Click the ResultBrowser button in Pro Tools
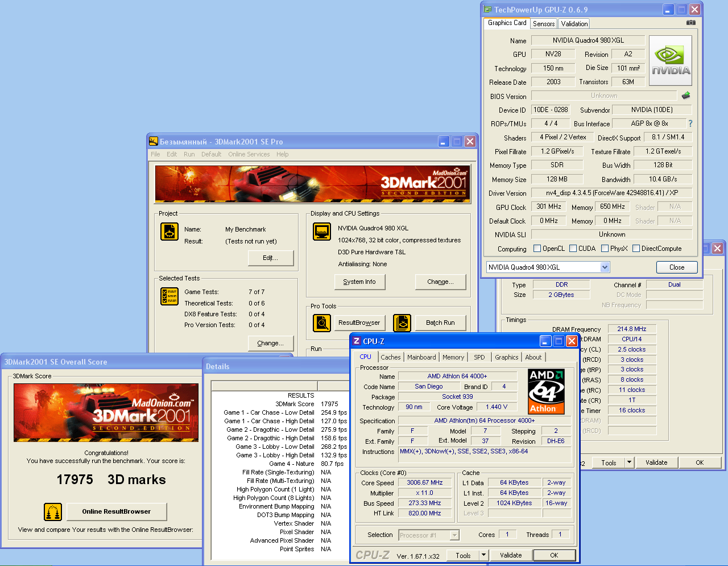Image resolution: width=728 pixels, height=566 pixels. click(359, 323)
